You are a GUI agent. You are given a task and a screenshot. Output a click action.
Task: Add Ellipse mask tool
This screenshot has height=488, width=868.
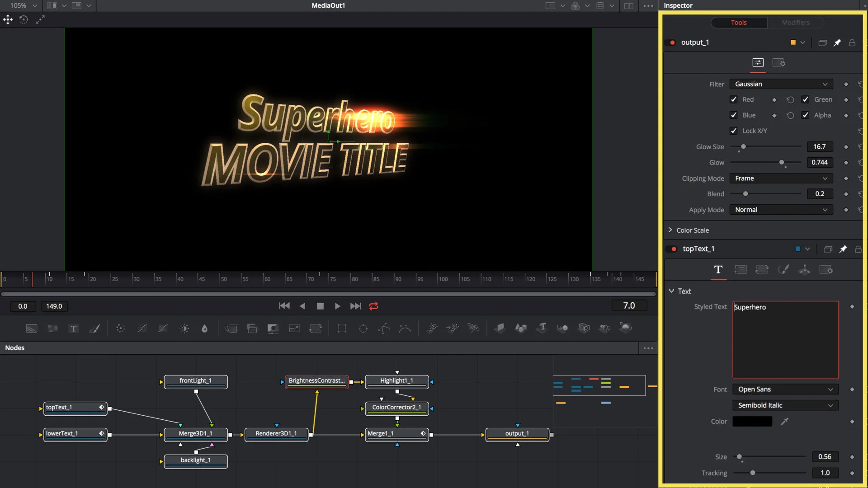click(x=363, y=328)
